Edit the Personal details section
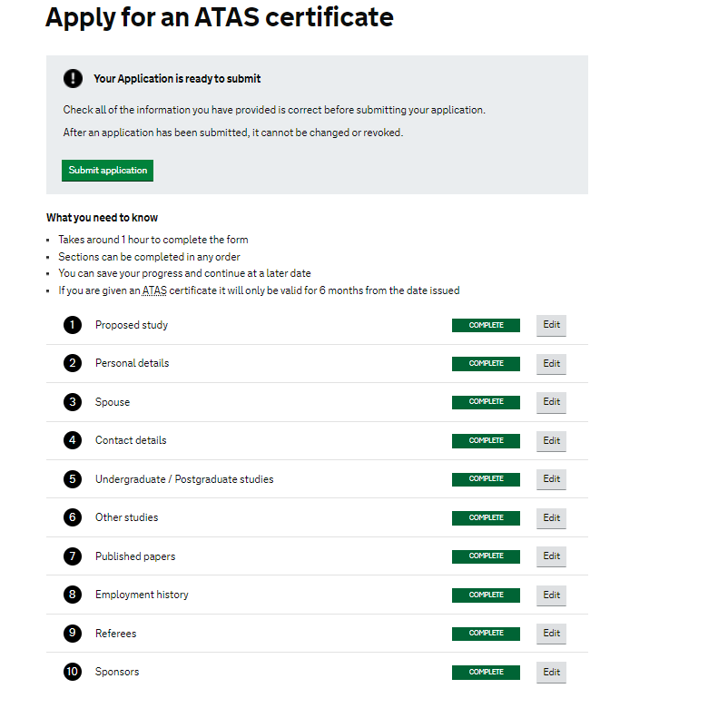 (x=551, y=363)
